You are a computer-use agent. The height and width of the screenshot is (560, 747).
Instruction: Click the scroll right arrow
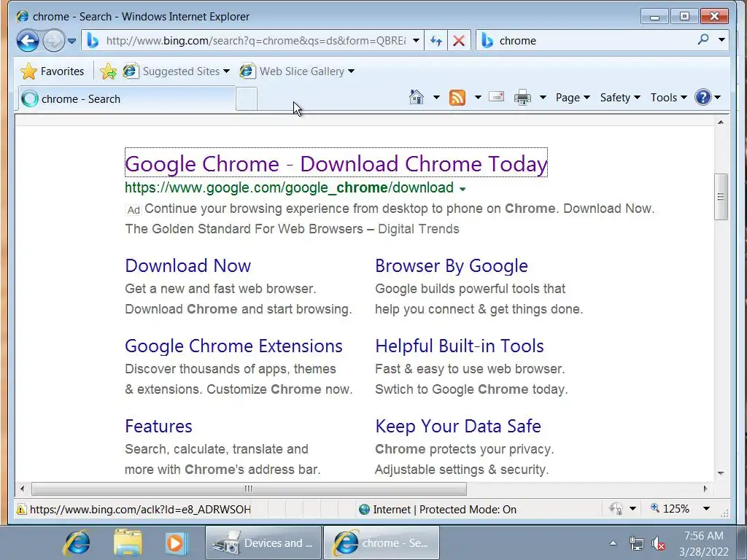tap(705, 489)
